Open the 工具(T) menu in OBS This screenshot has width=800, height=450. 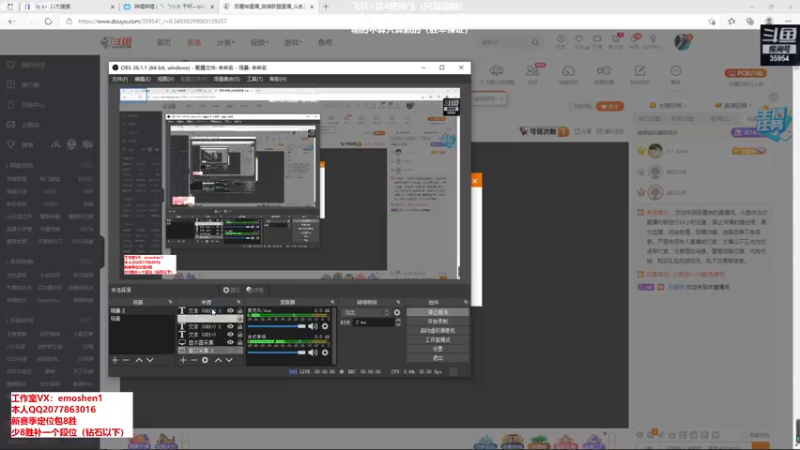click(255, 79)
